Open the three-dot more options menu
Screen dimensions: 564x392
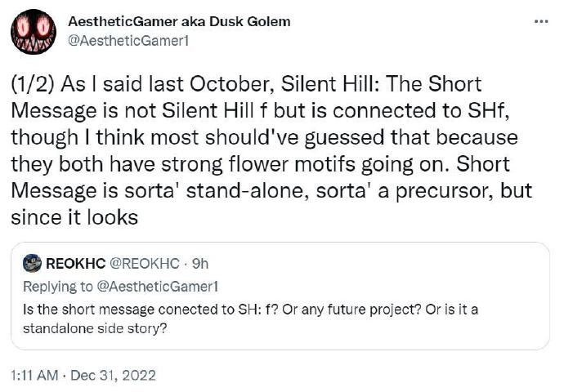pyautogui.click(x=540, y=20)
